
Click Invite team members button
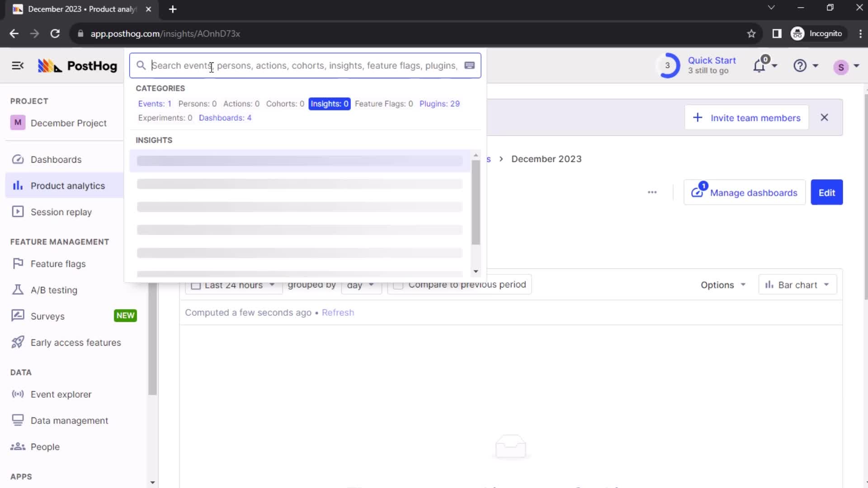tap(746, 117)
